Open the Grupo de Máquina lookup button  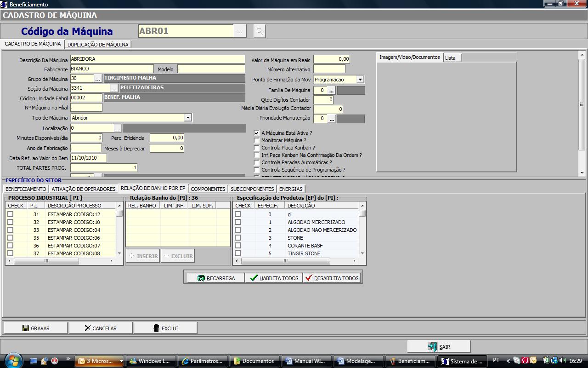click(x=98, y=79)
